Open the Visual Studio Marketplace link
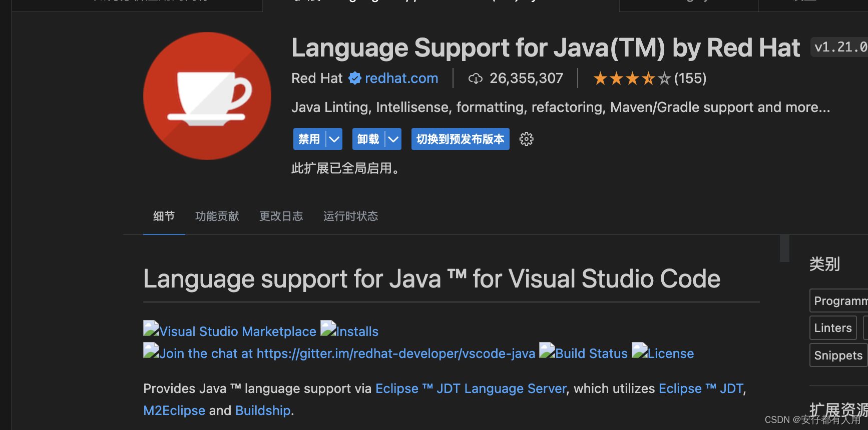This screenshot has width=868, height=430. click(x=230, y=331)
